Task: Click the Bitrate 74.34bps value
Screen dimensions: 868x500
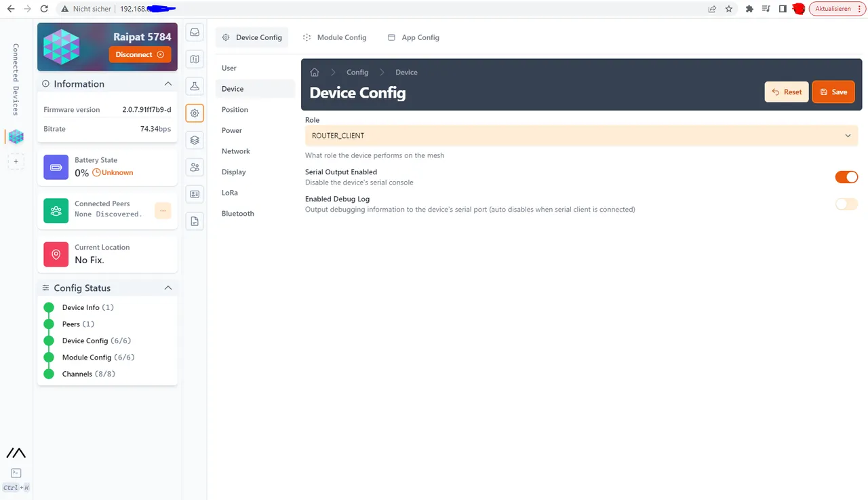Action: coord(155,128)
